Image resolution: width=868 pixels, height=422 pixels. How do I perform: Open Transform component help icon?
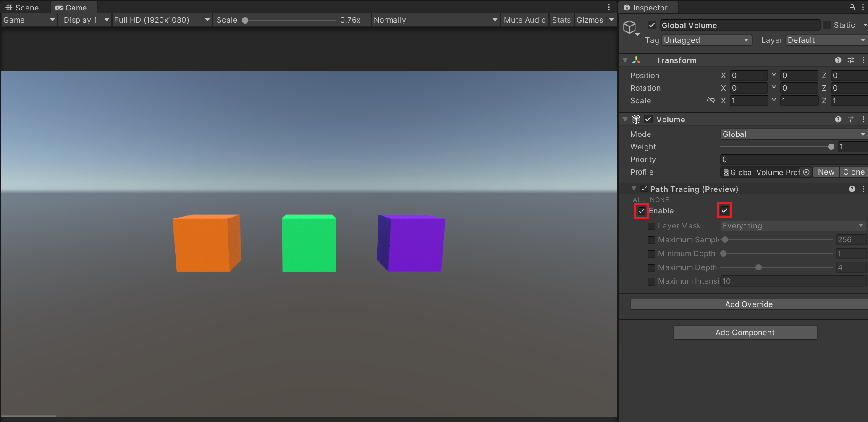[x=838, y=60]
